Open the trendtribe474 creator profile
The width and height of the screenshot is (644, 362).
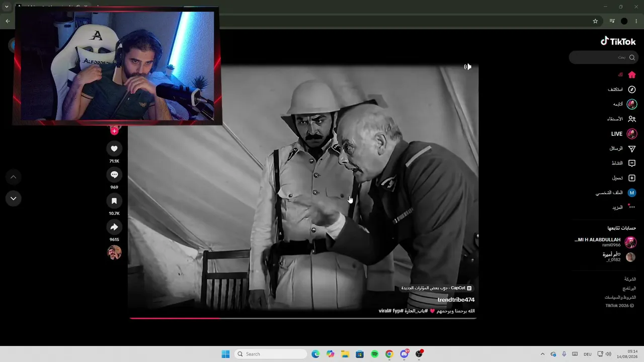pos(456,300)
